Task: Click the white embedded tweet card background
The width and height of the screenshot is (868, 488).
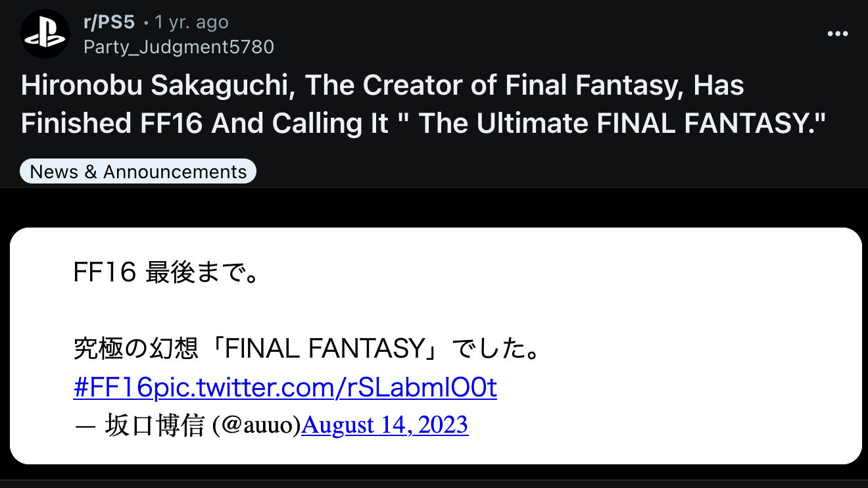Action: point(658,296)
